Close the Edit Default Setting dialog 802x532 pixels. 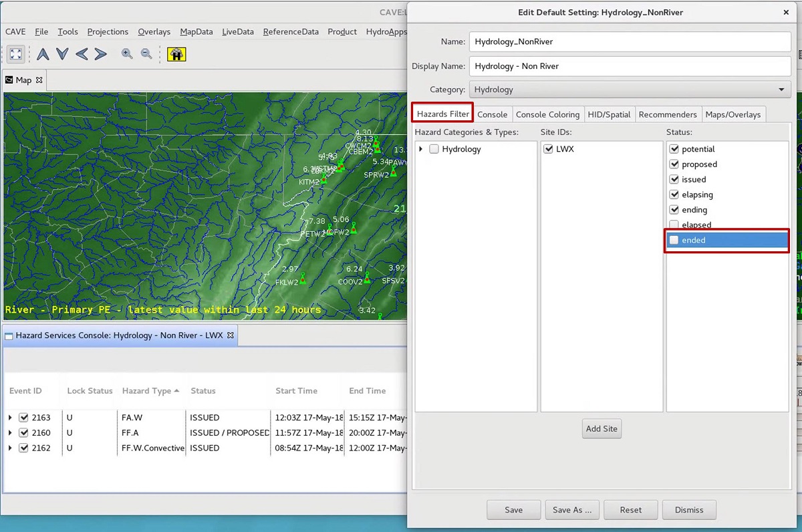click(786, 12)
